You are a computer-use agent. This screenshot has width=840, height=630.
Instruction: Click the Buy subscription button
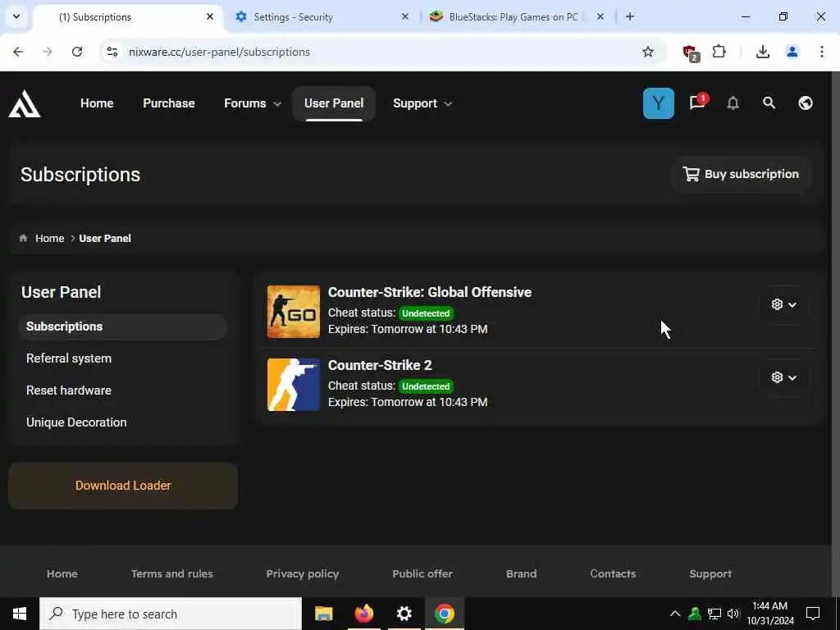coord(741,174)
